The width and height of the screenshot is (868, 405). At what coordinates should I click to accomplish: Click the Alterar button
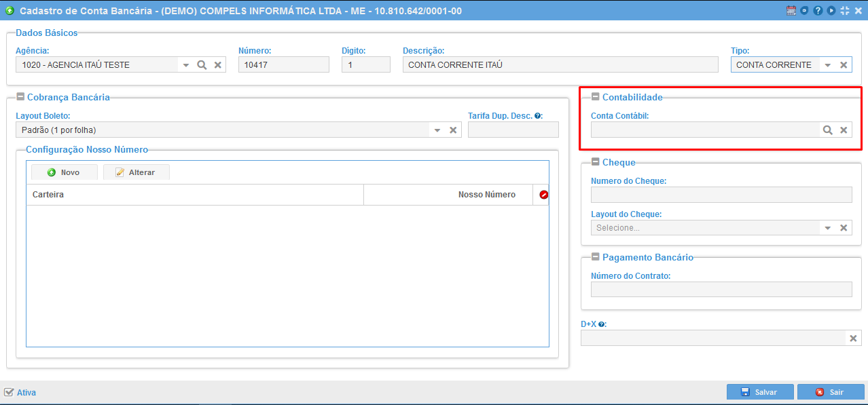137,172
